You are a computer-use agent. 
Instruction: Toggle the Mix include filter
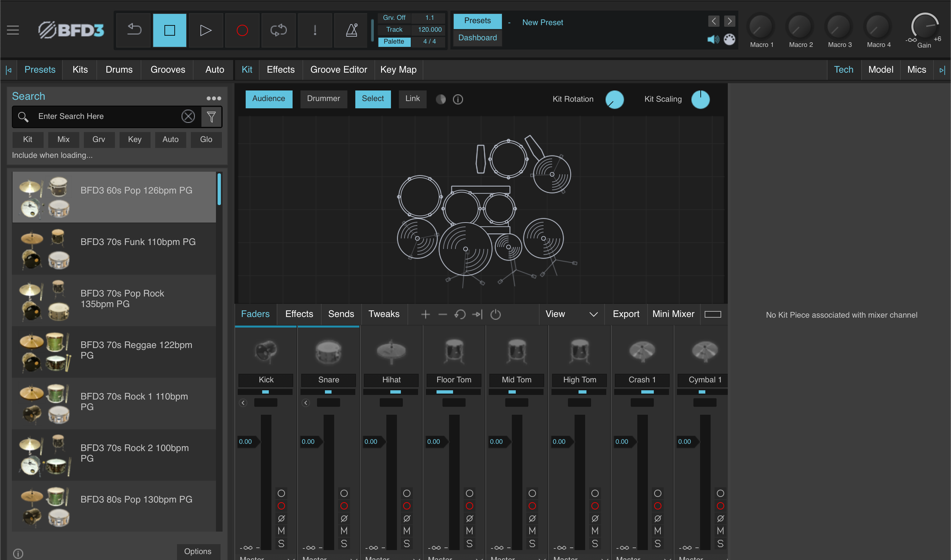pos(63,139)
